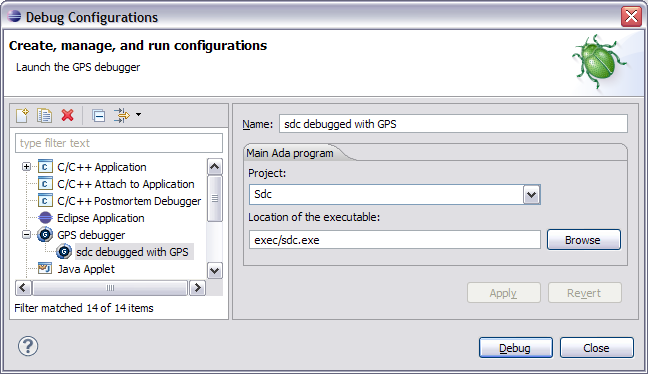The width and height of the screenshot is (648, 374).
Task: Click the GPS debugger gear icon
Action: pos(45,235)
